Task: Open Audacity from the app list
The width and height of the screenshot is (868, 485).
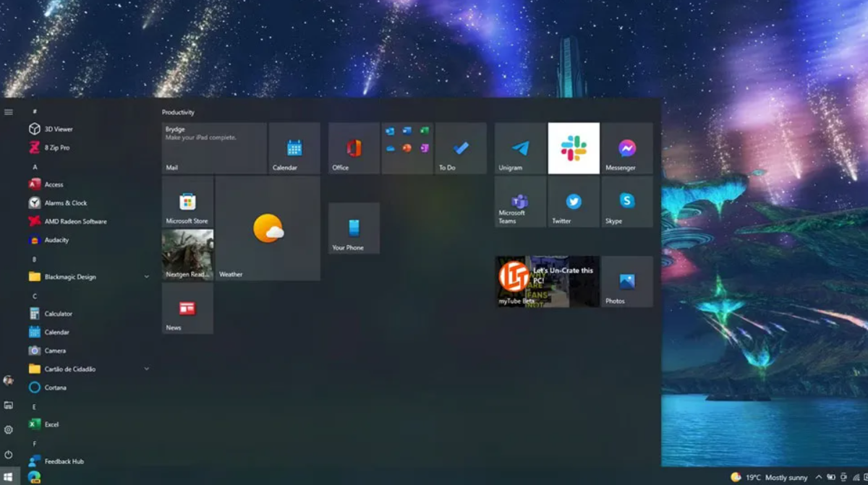Action: coord(56,240)
